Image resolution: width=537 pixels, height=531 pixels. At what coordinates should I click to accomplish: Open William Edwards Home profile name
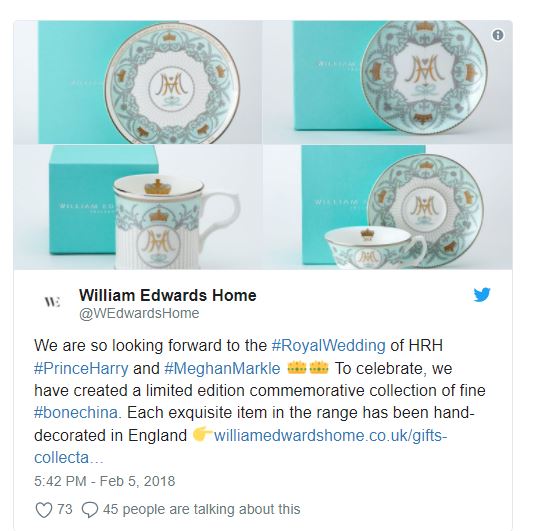(x=168, y=295)
